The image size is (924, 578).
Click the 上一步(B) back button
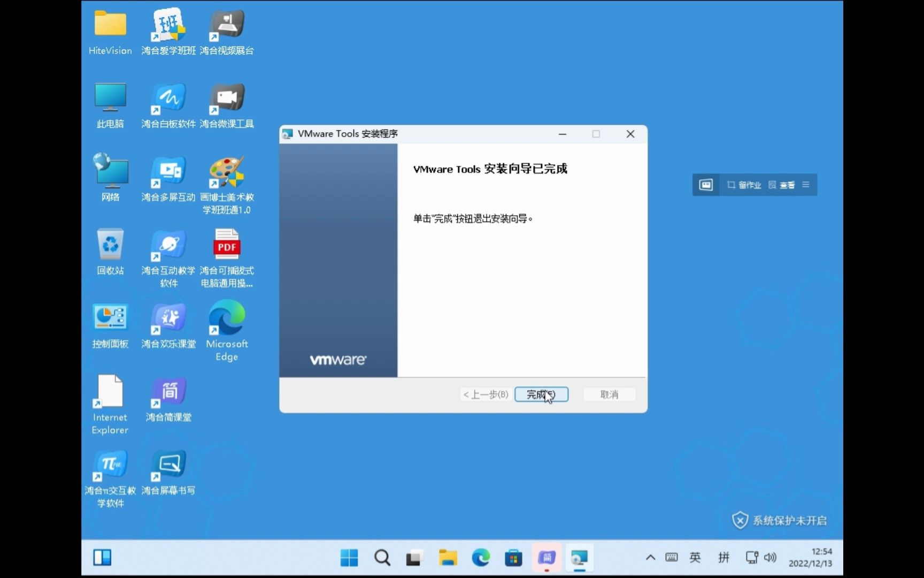(486, 394)
